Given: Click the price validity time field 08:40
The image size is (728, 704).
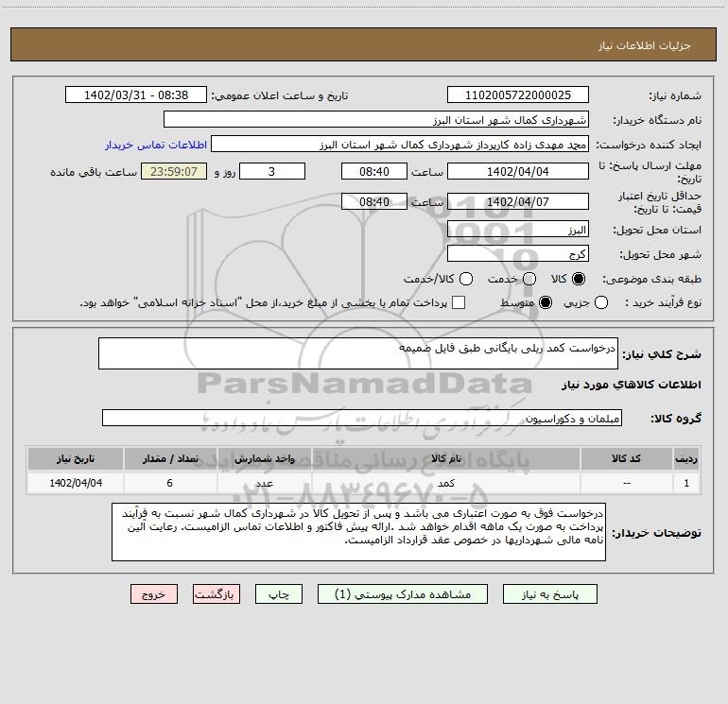Looking at the screenshot, I should pyautogui.click(x=374, y=201).
